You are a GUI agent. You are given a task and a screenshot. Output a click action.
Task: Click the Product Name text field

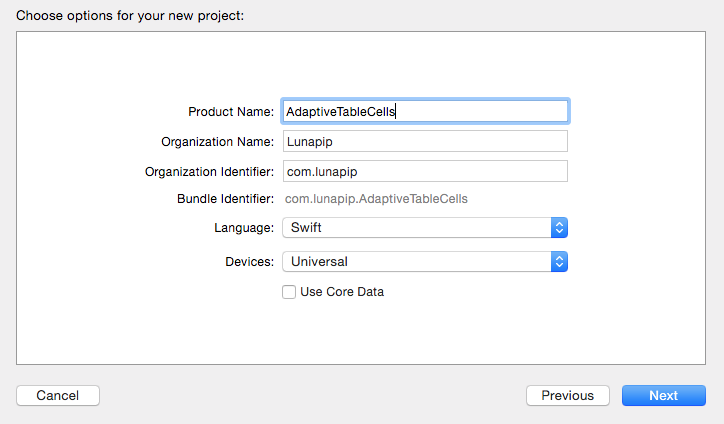click(x=425, y=111)
